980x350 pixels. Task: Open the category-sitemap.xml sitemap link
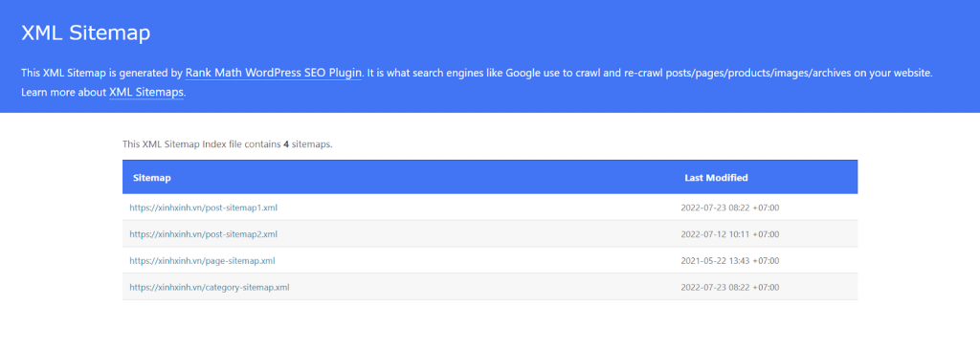coord(210,288)
